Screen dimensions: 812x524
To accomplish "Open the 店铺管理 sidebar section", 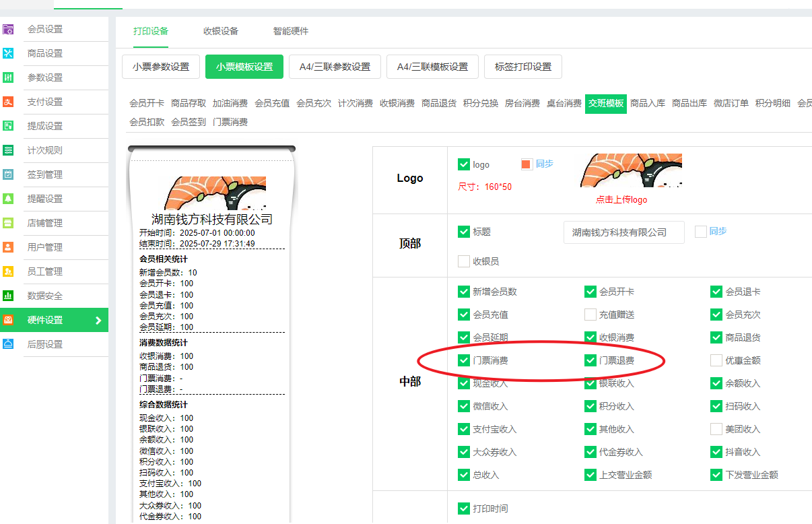I will point(44,223).
